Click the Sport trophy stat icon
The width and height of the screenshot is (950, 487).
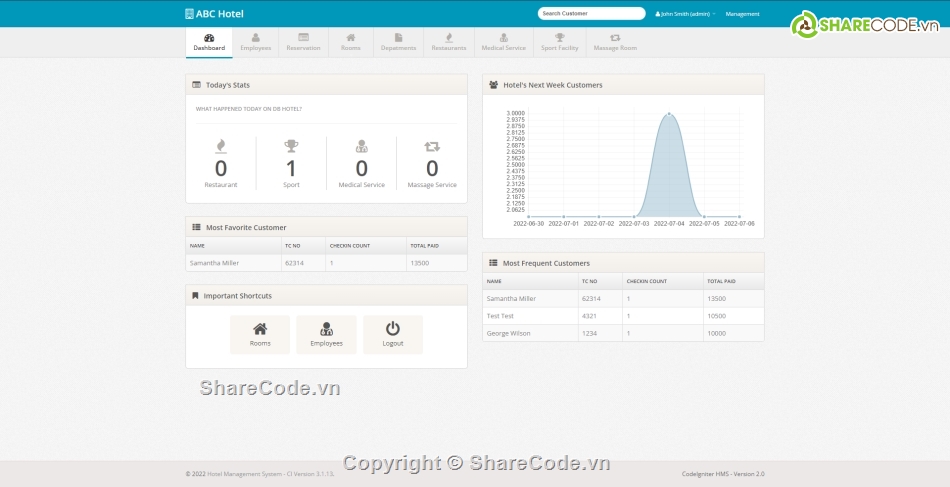pyautogui.click(x=291, y=146)
